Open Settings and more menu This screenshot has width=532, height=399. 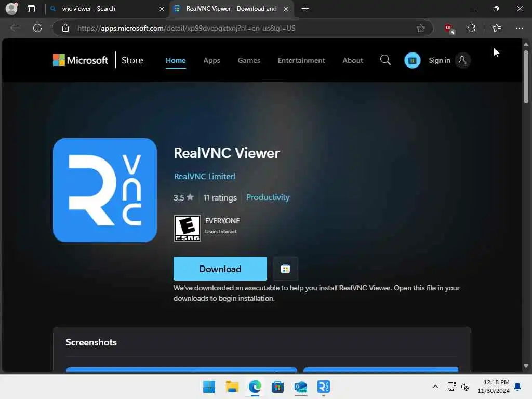pyautogui.click(x=519, y=28)
